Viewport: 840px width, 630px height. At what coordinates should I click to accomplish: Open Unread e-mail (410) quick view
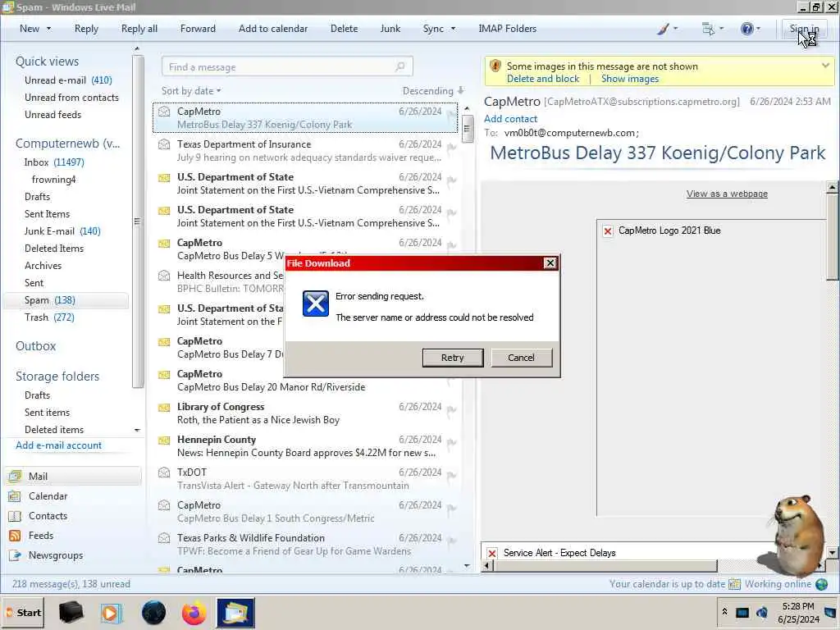click(68, 80)
